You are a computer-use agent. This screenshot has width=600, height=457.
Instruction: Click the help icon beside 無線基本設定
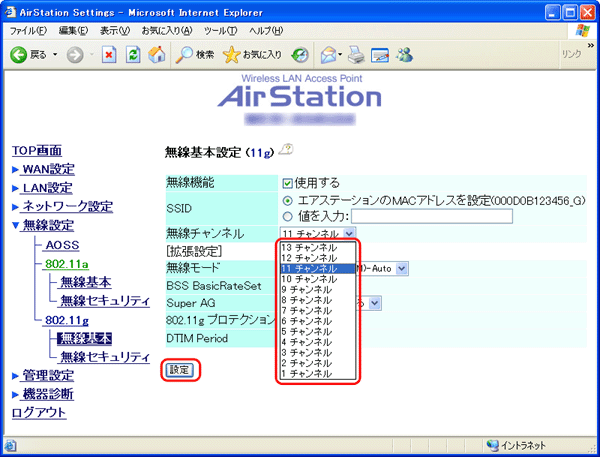click(286, 149)
